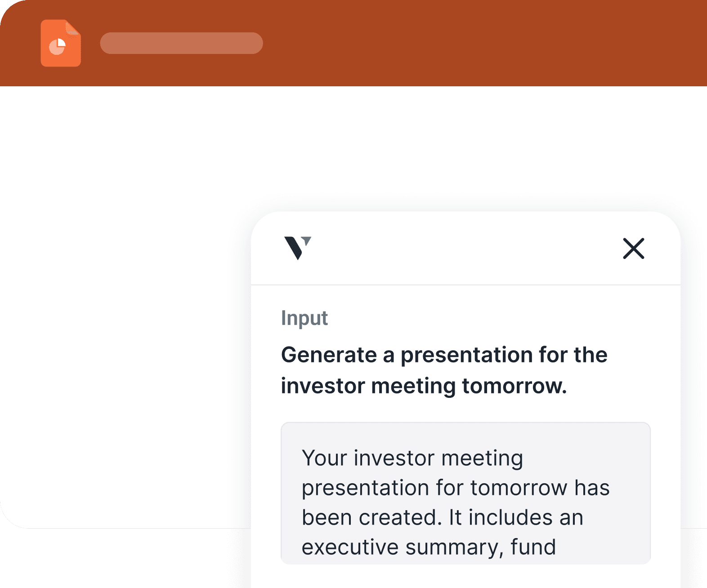Select the line "Generate a presentation for the"
The image size is (707, 588).
pyautogui.click(x=444, y=355)
